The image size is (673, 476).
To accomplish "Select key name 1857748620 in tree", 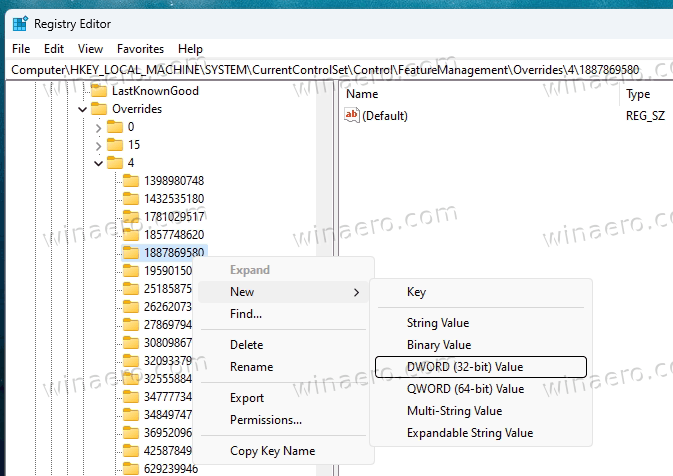I will 174,235.
